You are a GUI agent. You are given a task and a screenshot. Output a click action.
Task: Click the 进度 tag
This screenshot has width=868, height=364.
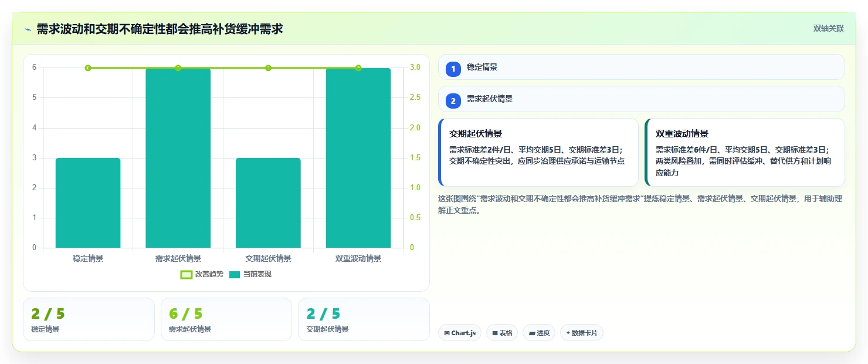coord(539,333)
